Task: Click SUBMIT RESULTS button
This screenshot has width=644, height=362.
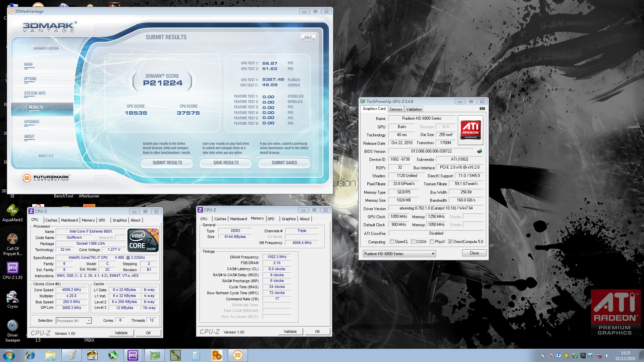Action: 167,163
